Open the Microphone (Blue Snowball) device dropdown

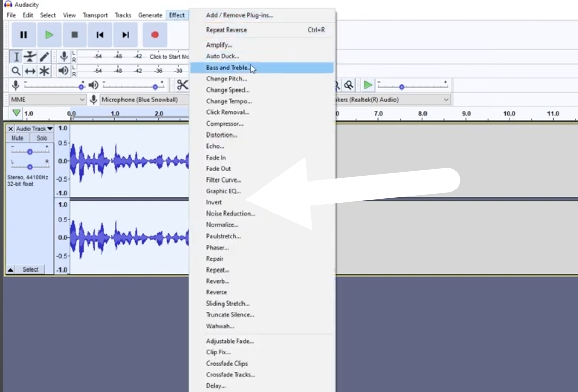point(144,100)
